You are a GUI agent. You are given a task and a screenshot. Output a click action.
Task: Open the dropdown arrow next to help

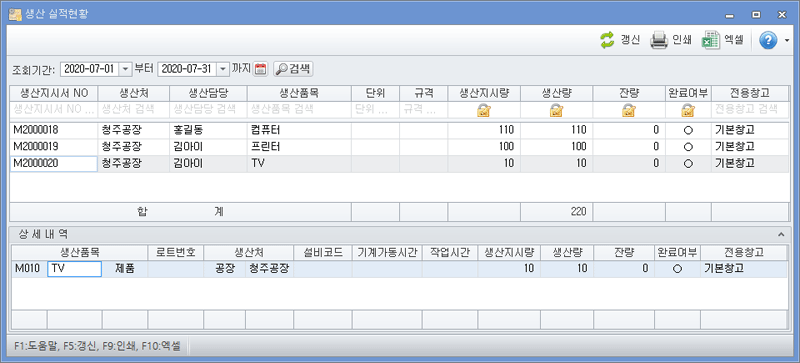pyautogui.click(x=787, y=40)
